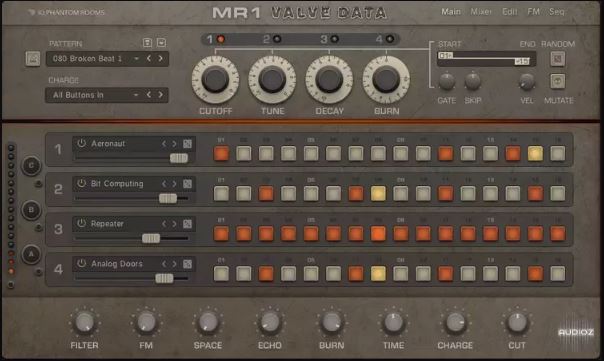Enable step 02 on track 1

pyautogui.click(x=243, y=153)
